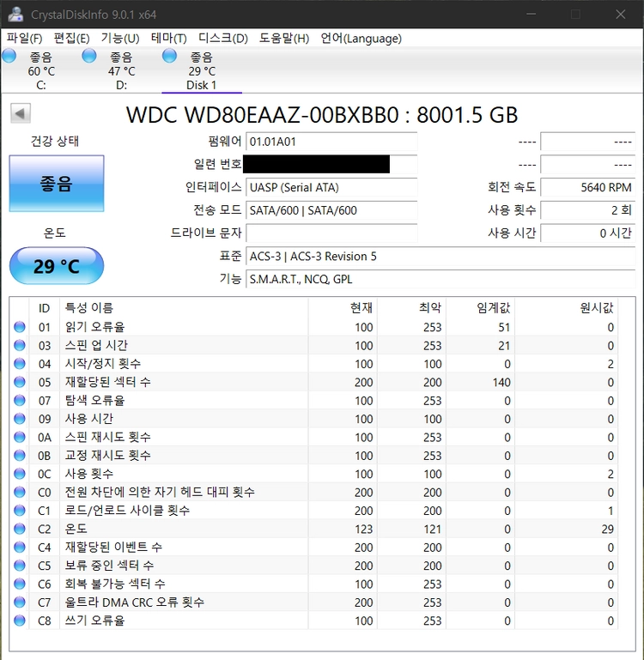This screenshot has height=660, width=644.
Task: Click status orb of attribute C2 온도
Action: tap(20, 529)
